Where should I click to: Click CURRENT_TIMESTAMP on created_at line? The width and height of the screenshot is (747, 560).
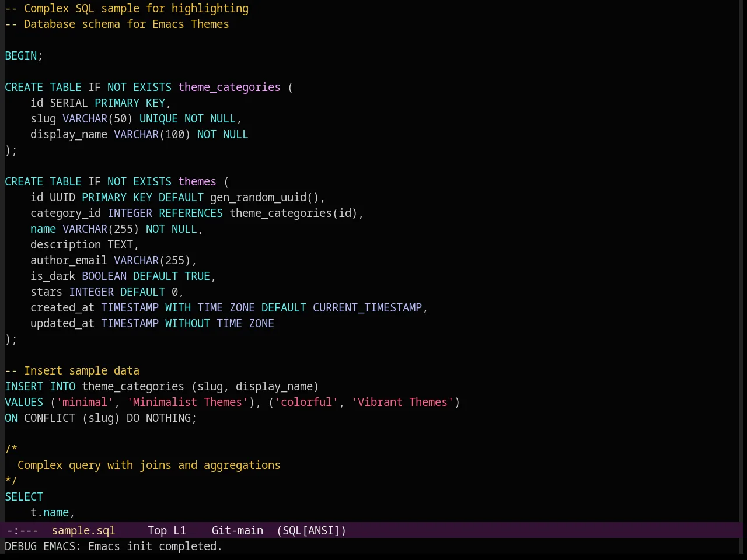[367, 307]
